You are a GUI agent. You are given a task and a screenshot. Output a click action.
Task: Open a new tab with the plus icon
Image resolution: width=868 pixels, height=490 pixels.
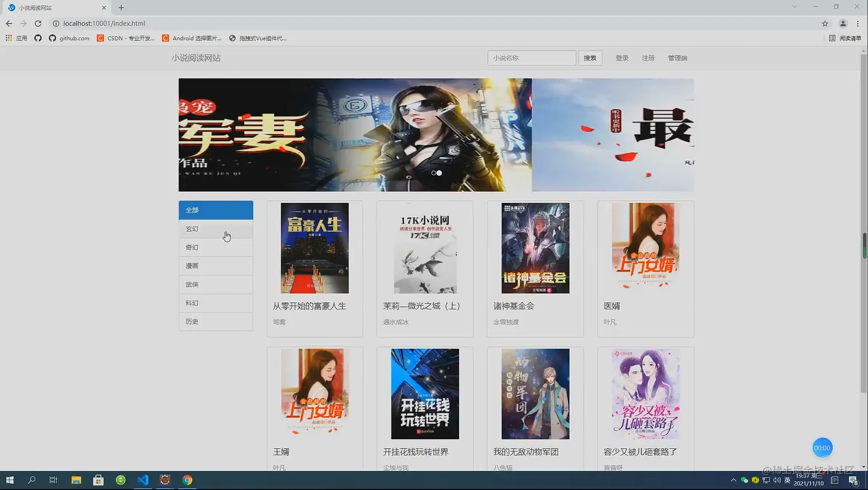(121, 7)
